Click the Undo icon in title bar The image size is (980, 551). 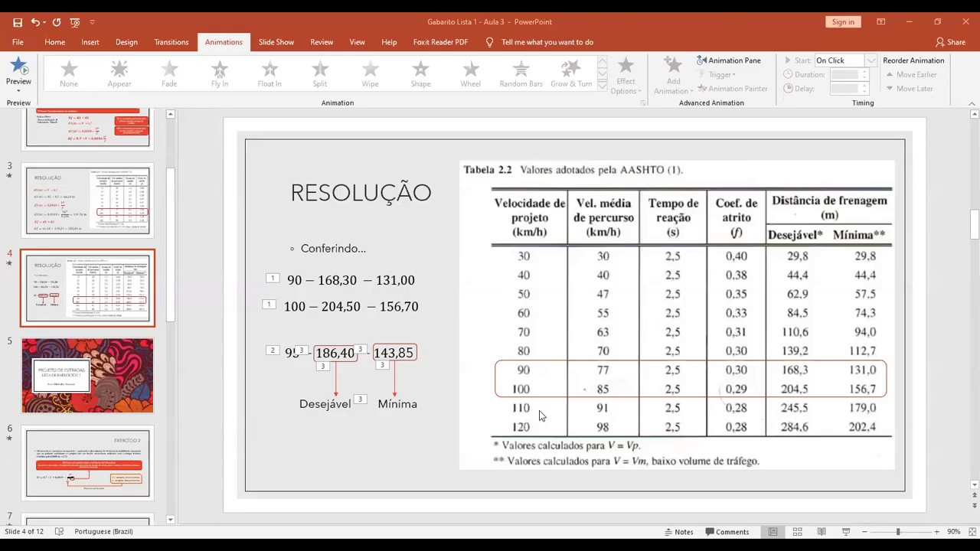(35, 22)
